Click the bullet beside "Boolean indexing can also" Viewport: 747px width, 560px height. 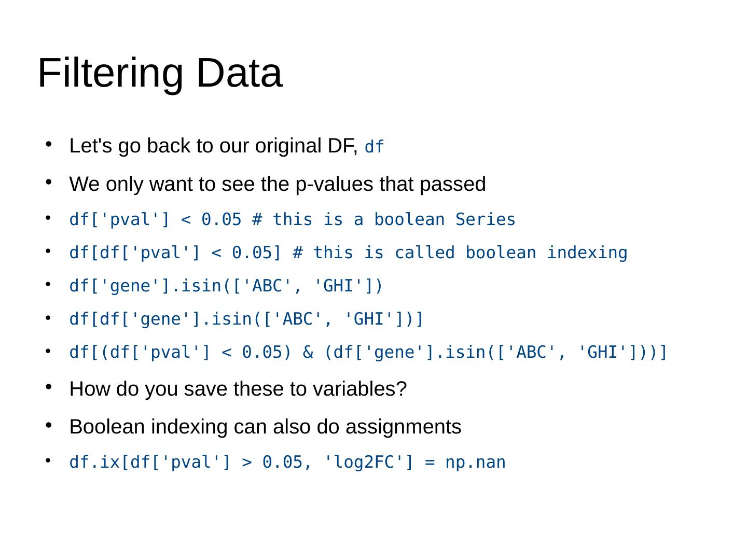[x=48, y=425]
